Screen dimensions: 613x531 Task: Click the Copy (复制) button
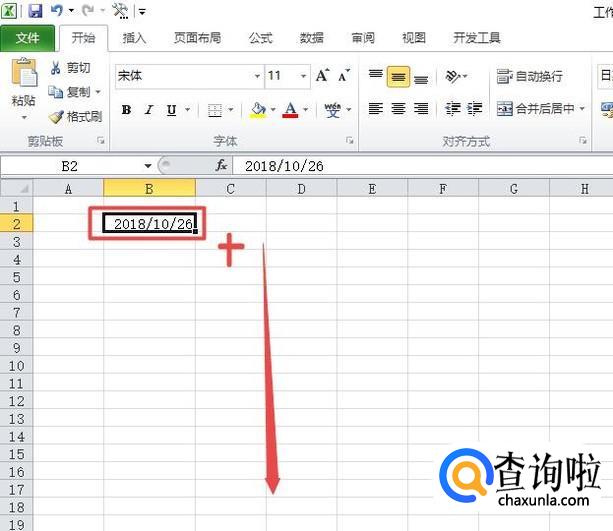70,92
